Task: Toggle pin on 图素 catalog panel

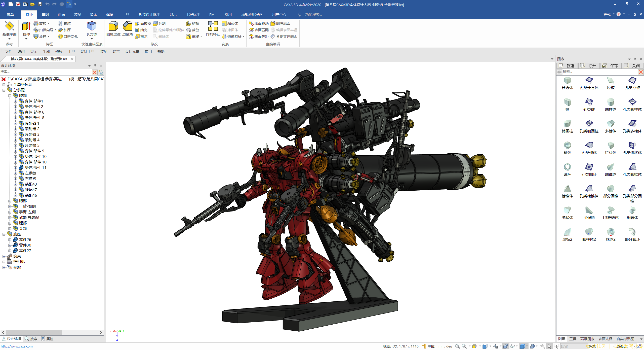Action: [635, 59]
